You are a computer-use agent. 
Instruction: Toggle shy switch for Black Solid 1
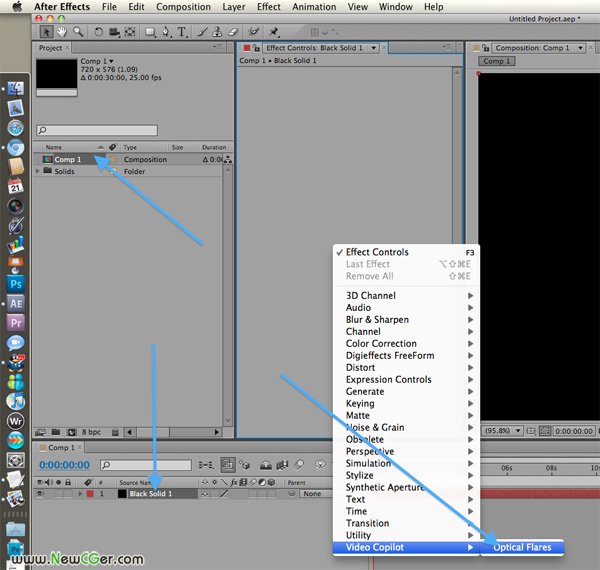click(x=205, y=494)
